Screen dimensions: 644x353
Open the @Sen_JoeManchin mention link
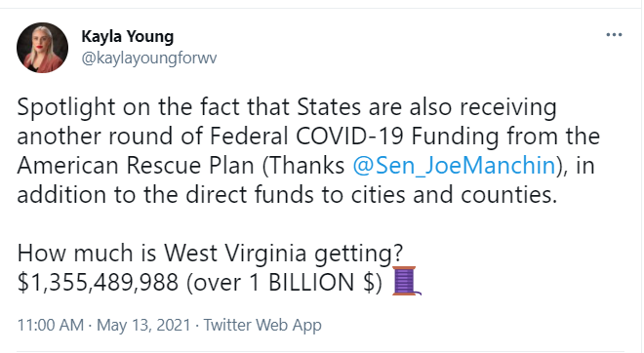coord(454,166)
